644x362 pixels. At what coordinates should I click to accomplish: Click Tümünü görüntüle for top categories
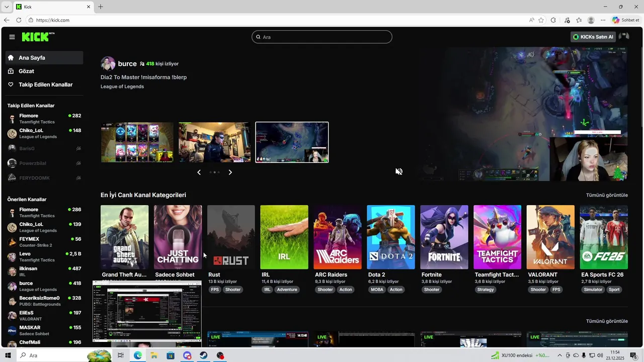point(607,195)
